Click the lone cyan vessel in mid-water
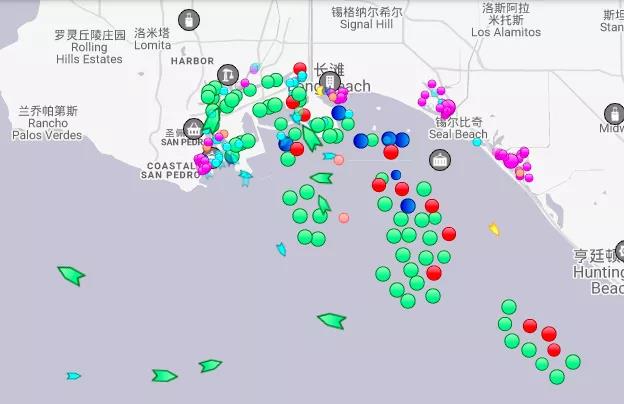Image resolution: width=624 pixels, height=404 pixels. click(x=281, y=249)
